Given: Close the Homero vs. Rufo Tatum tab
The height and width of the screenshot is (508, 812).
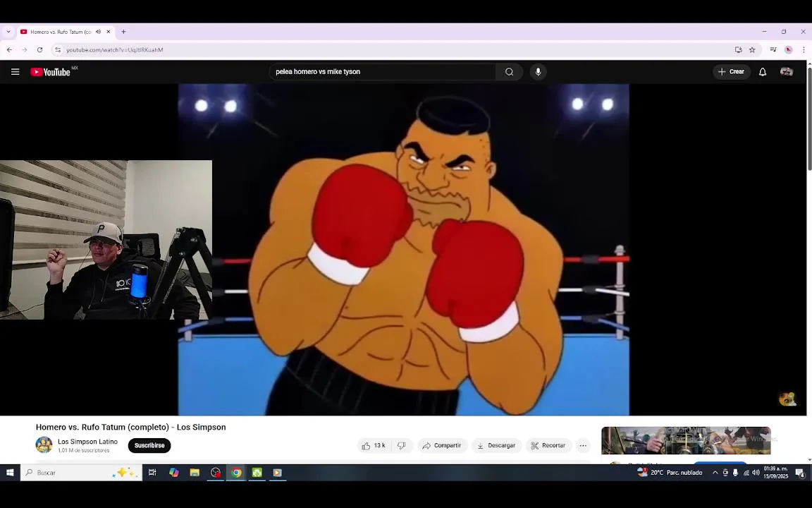Looking at the screenshot, I should coord(109,32).
